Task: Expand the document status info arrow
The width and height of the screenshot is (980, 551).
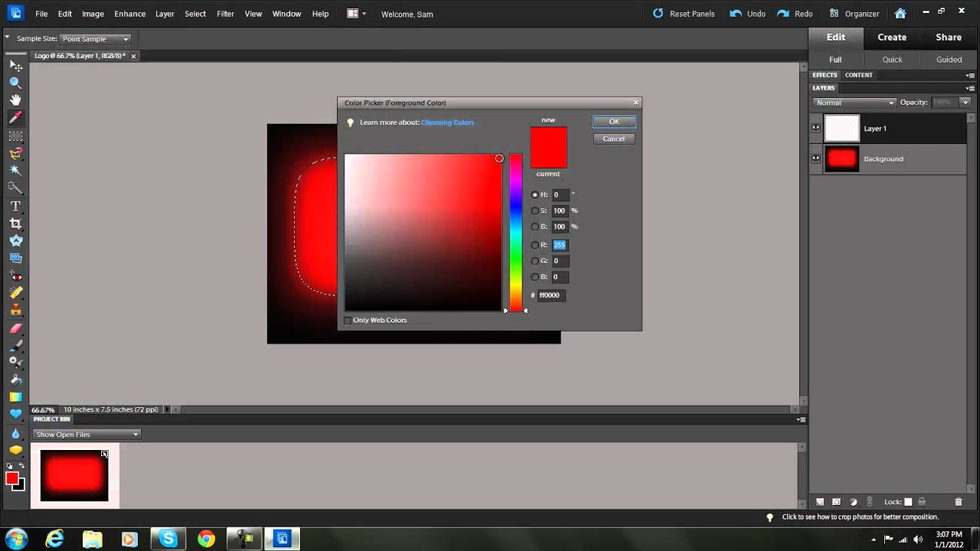Action: [x=168, y=409]
